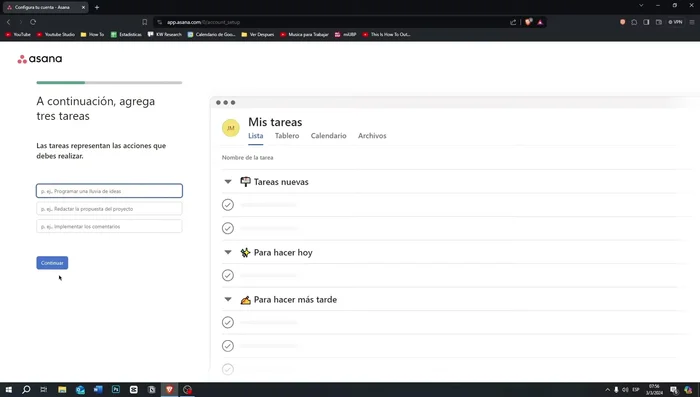Open the Musica para Trabajar bookmark

pyautogui.click(x=304, y=34)
